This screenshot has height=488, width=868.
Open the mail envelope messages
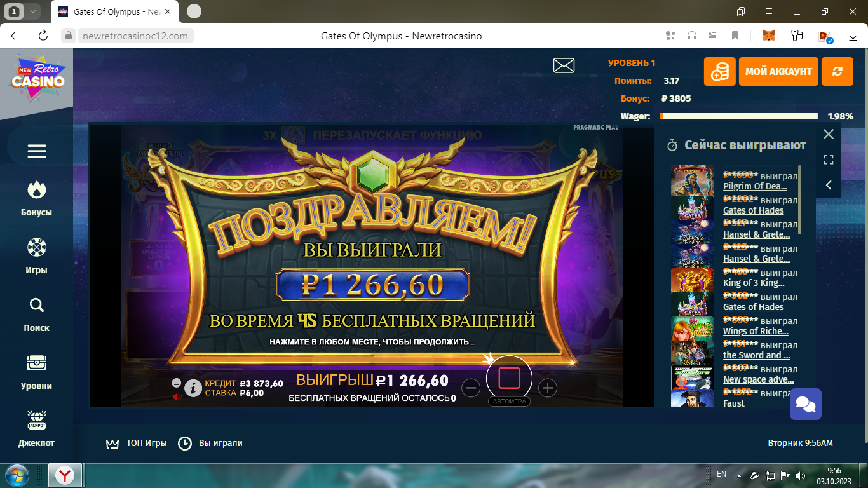(x=564, y=65)
